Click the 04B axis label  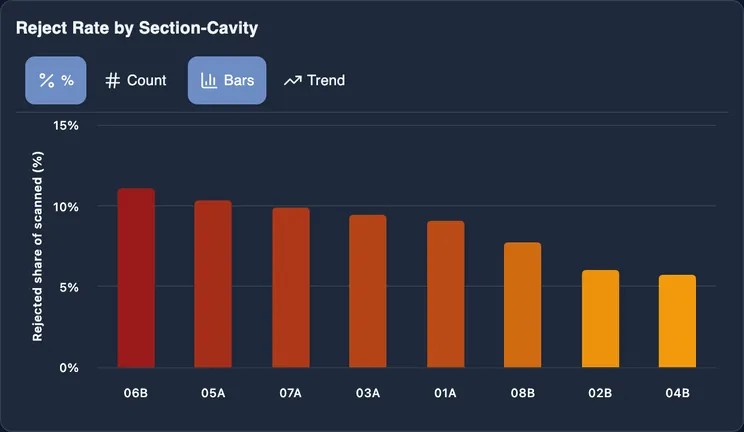677,393
